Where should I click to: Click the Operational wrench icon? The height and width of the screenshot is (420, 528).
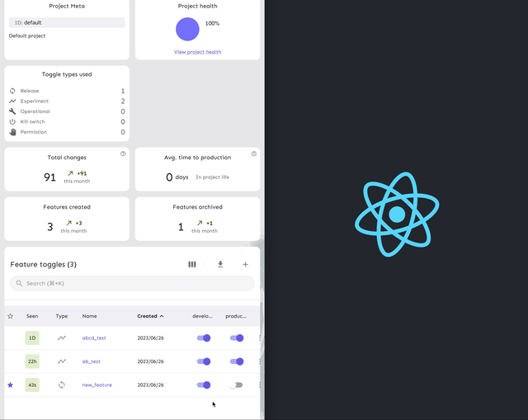[12, 111]
